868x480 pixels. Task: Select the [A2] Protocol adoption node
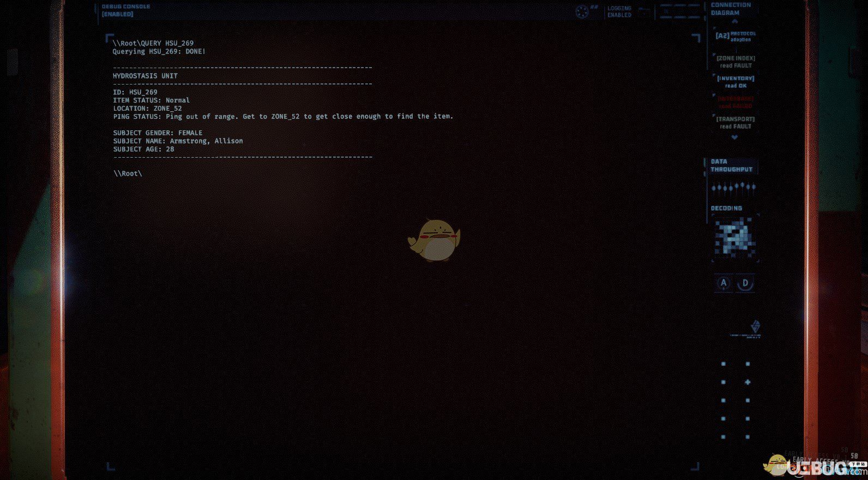tap(735, 37)
